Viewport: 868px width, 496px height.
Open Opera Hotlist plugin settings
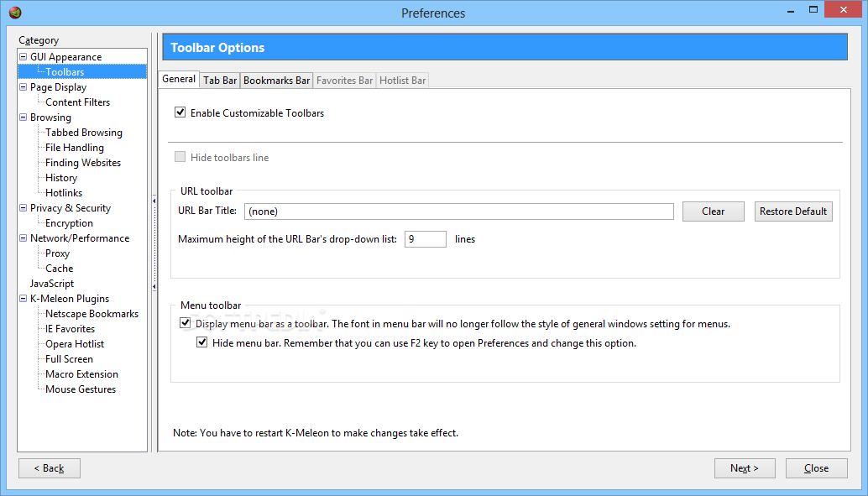click(x=75, y=344)
